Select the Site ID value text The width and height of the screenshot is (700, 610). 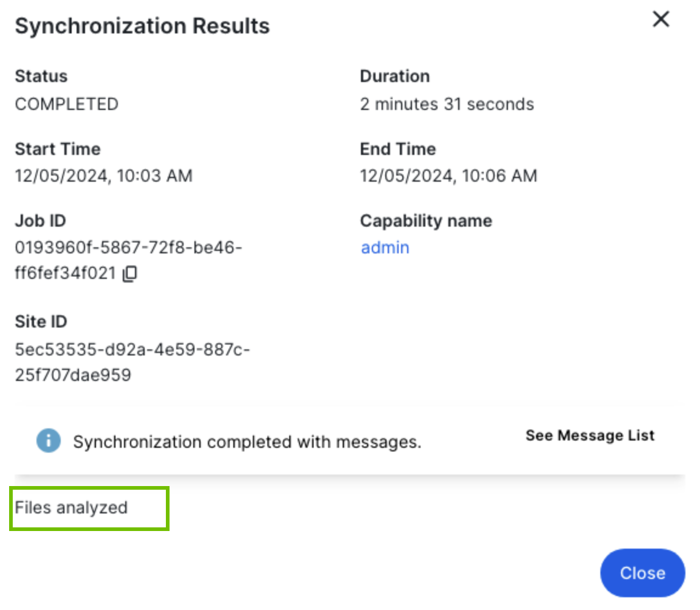point(132,351)
